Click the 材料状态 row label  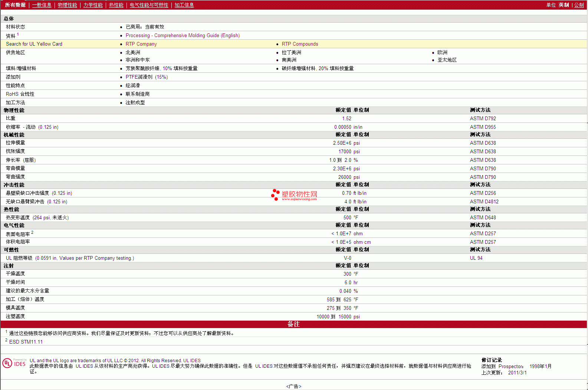coord(16,27)
